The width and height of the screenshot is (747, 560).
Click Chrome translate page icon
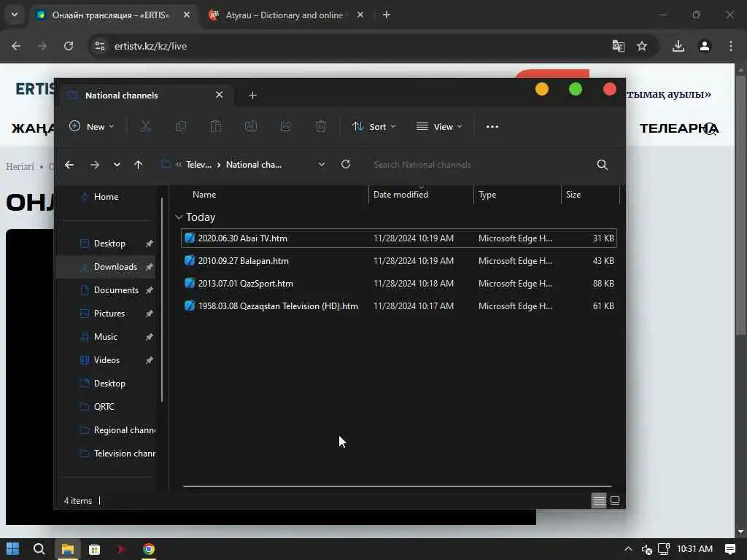tap(619, 46)
